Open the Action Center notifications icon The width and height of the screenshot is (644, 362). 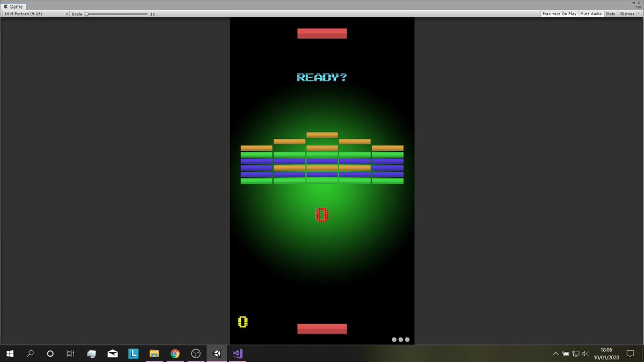coord(631,354)
